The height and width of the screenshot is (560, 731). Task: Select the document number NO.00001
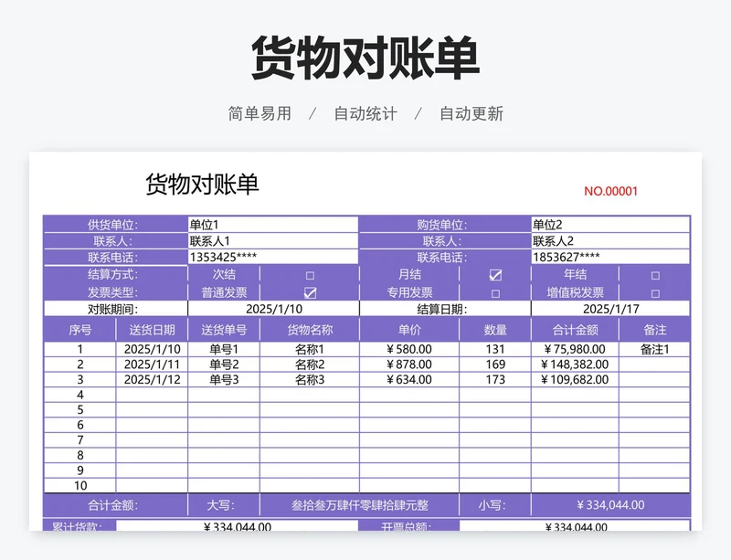[610, 191]
